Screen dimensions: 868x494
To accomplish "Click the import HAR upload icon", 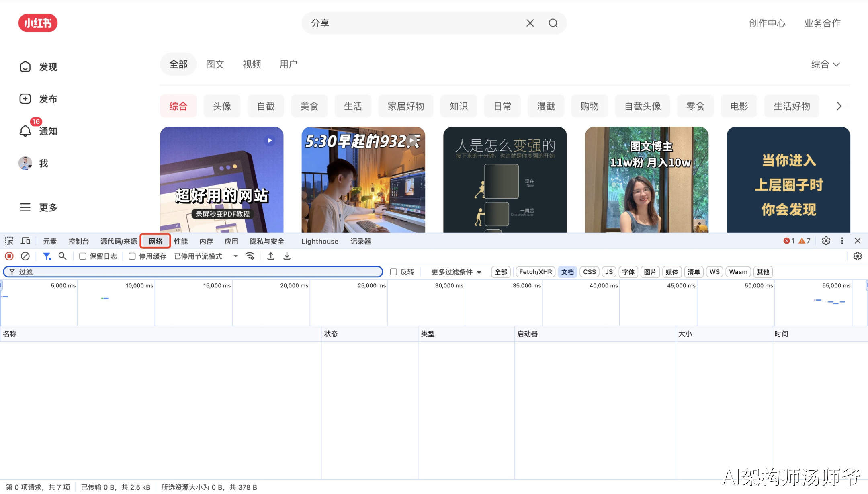I will 271,256.
